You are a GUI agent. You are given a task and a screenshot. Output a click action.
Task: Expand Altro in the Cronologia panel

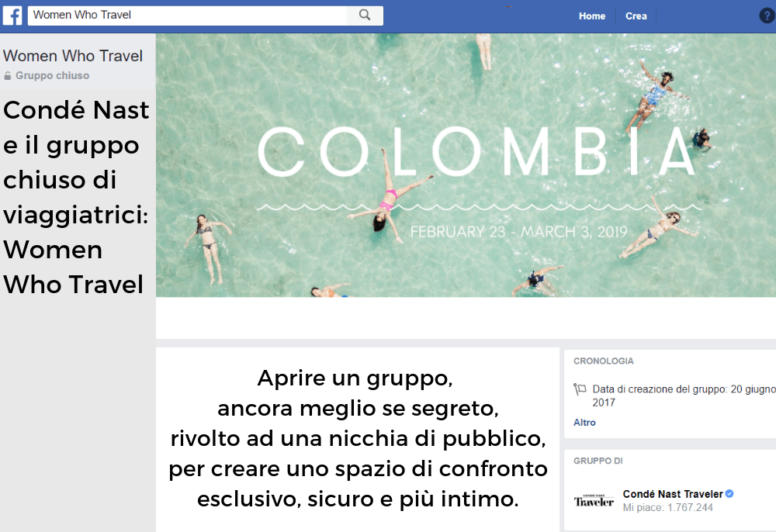[x=584, y=423]
